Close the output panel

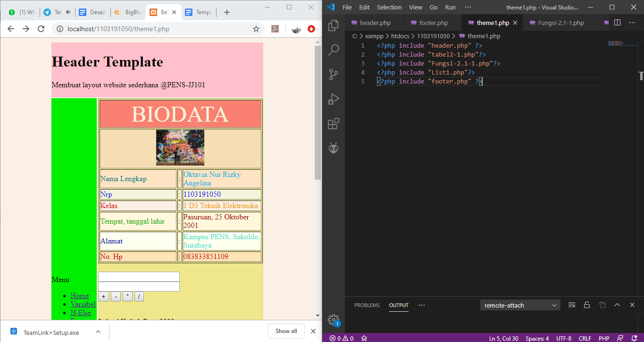[632, 305]
